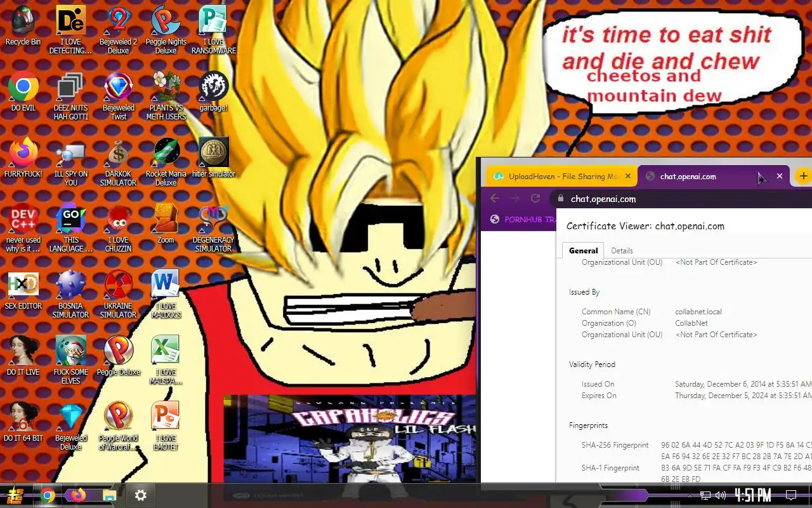Open the Recycle Bin desktop icon
The image size is (812, 508).
[23, 25]
